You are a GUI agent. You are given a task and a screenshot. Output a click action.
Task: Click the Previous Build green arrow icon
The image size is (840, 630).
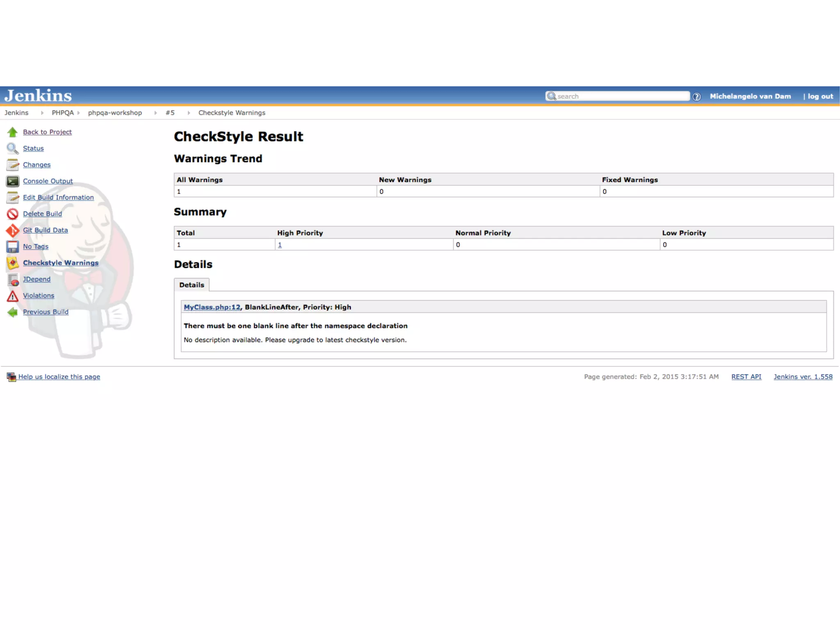click(12, 313)
